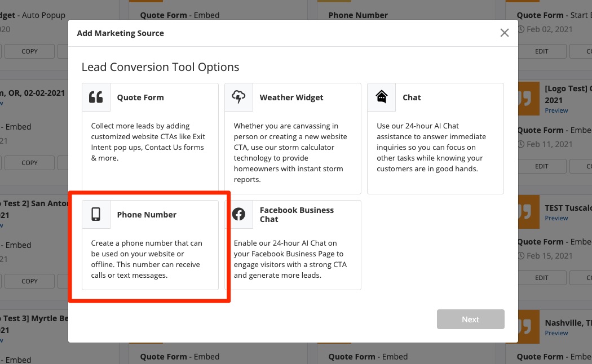Open the Preview link under Nashville
592x364 pixels.
(556, 333)
